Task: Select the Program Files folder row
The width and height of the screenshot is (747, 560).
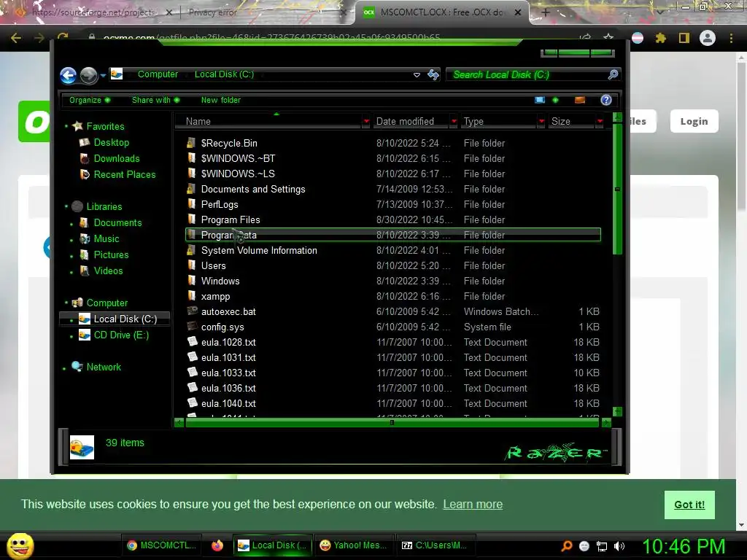Action: click(x=393, y=219)
